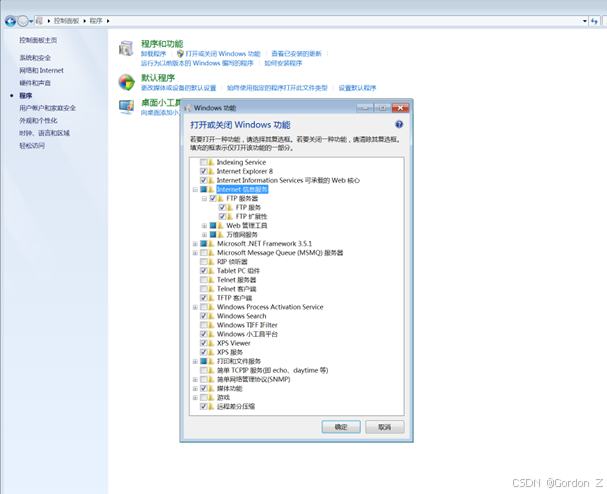Viewport: 607px width, 494px height.
Task: Open 系统和安全 in the sidebar
Action: pyautogui.click(x=35, y=58)
